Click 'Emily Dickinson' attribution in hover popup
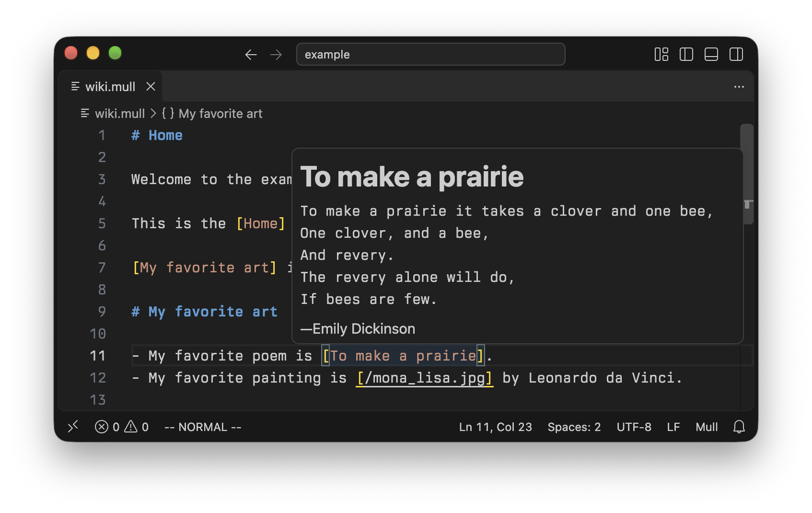This screenshot has height=513, width=812. tap(364, 329)
